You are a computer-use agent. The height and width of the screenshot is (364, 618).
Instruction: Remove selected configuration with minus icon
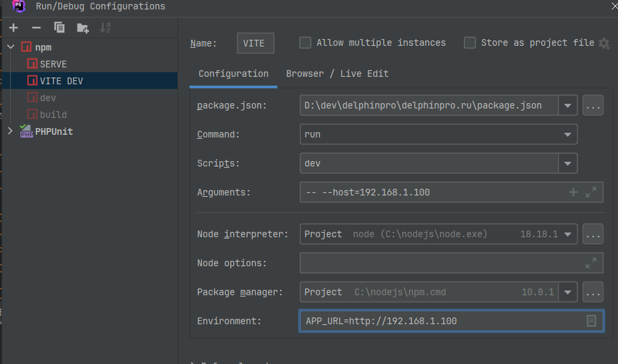[x=36, y=28]
